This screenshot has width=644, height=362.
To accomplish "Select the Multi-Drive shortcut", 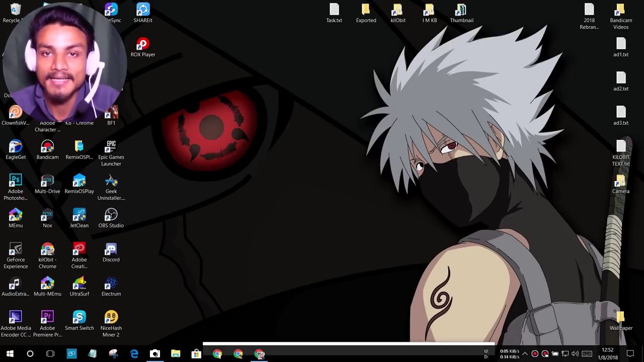I will [47, 184].
